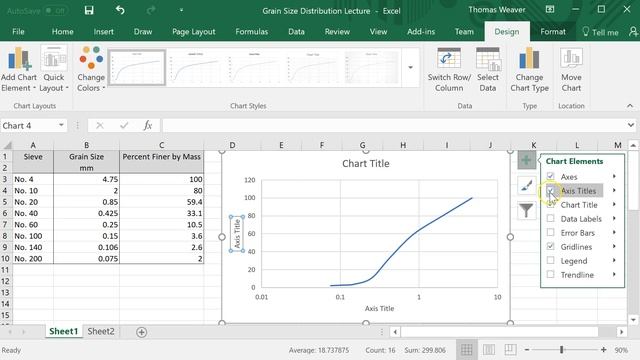640x360 pixels.
Task: Click the Save icon in title bar
Action: [x=89, y=10]
